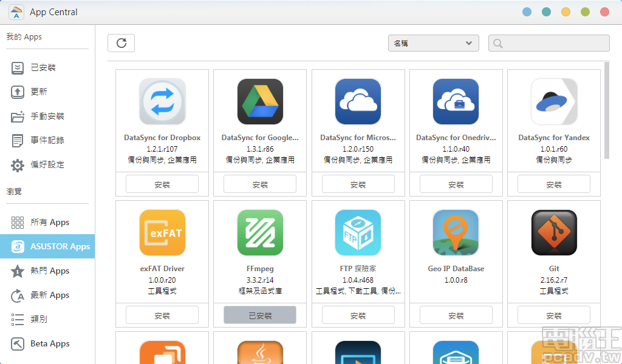
Task: Click the DataSync for Google Drive icon
Action: point(260,101)
